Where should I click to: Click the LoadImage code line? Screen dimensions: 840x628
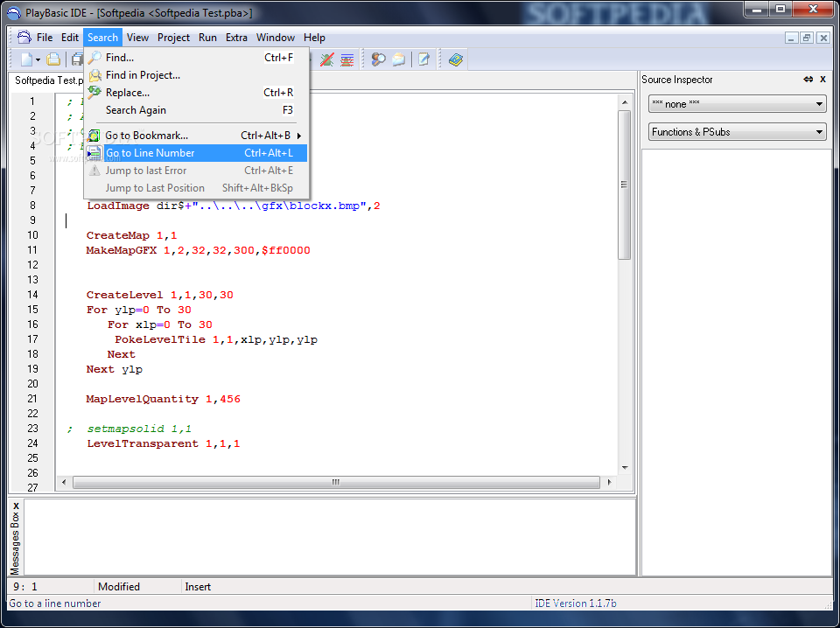click(234, 206)
